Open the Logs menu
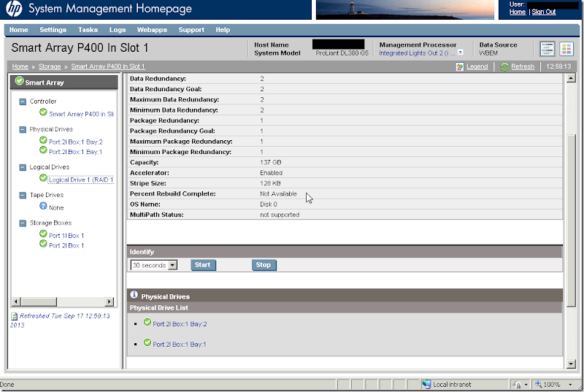 pos(118,30)
